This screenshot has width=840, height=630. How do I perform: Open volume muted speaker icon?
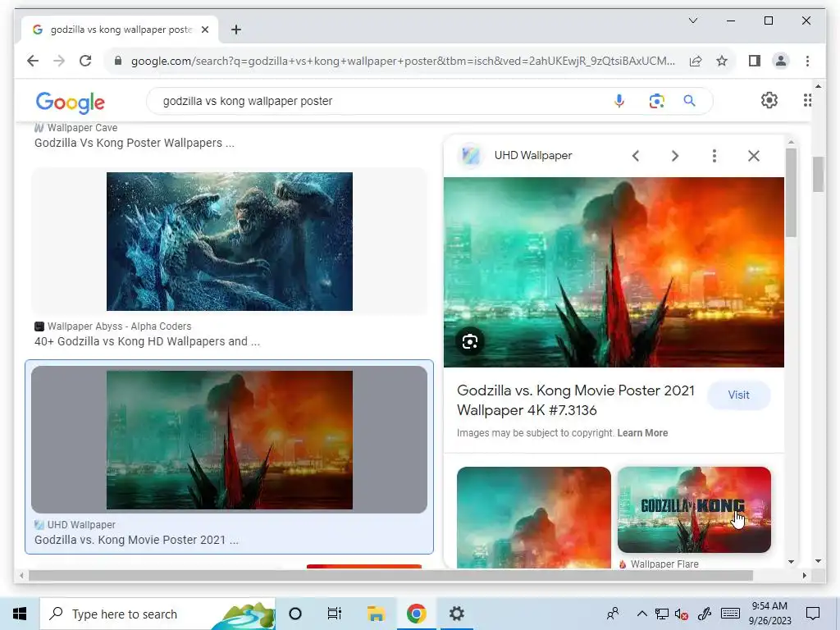pyautogui.click(x=682, y=614)
